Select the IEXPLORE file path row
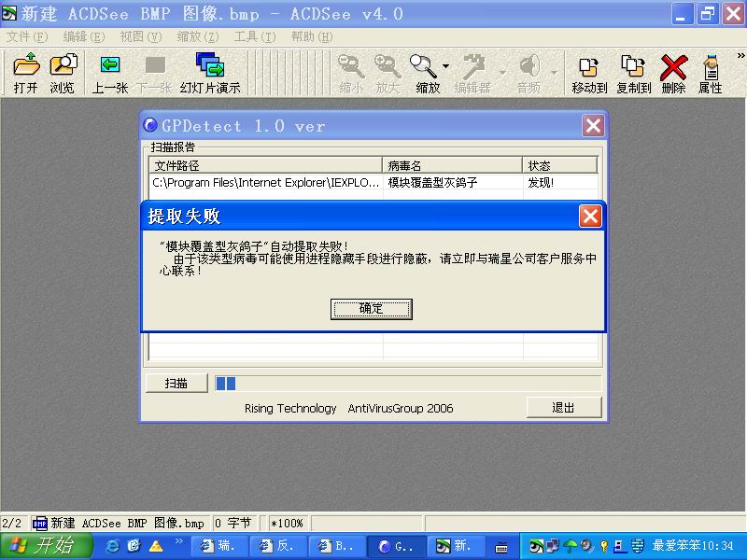This screenshot has width=747, height=560. (265, 182)
